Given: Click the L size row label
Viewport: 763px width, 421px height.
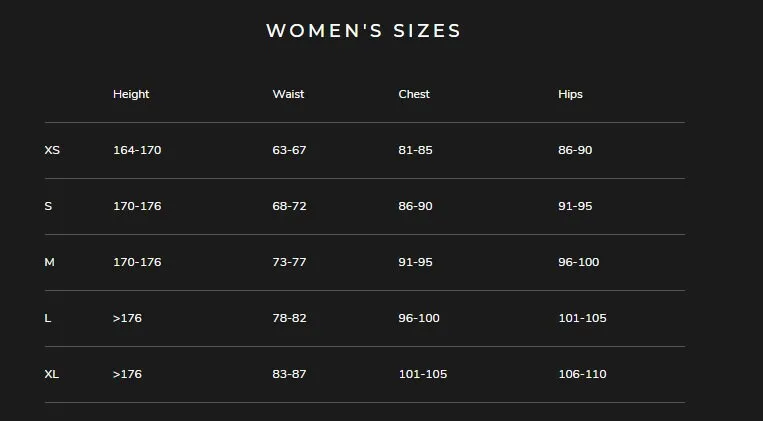Looking at the screenshot, I should click(x=48, y=318).
